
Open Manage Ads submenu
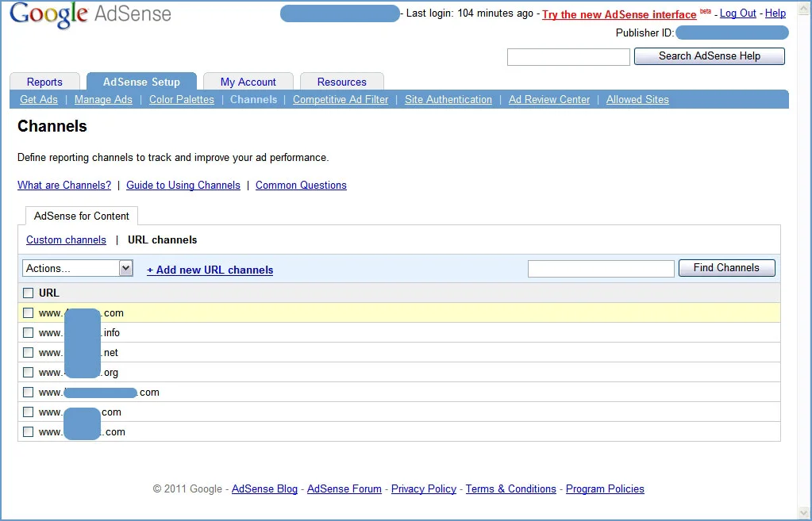coord(103,100)
